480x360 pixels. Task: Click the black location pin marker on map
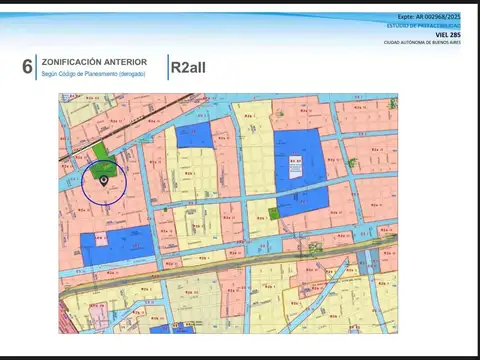pyautogui.click(x=104, y=181)
